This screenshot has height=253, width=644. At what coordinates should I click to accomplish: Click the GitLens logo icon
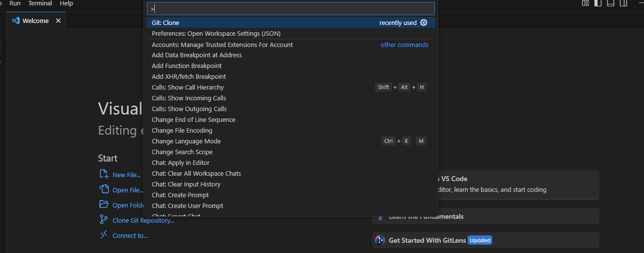pos(380,240)
